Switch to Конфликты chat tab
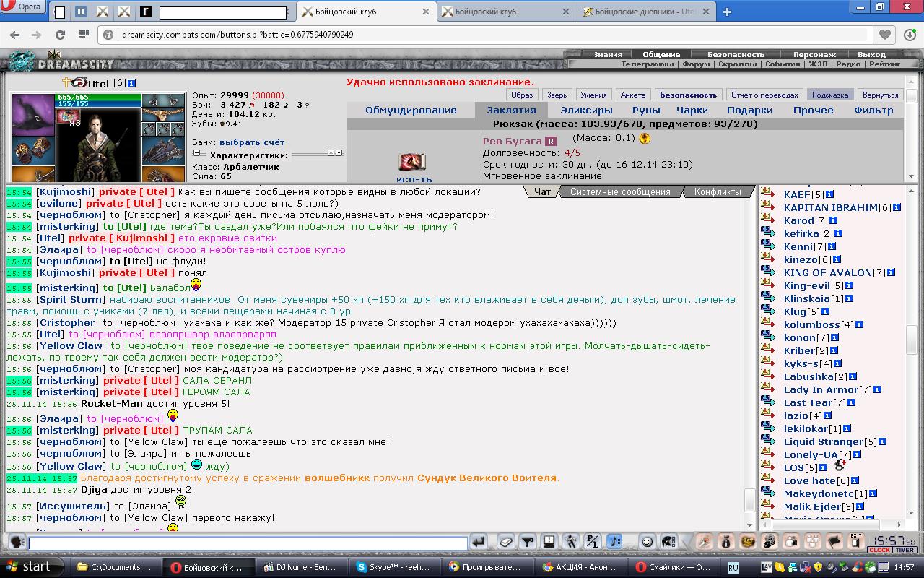 pos(717,191)
